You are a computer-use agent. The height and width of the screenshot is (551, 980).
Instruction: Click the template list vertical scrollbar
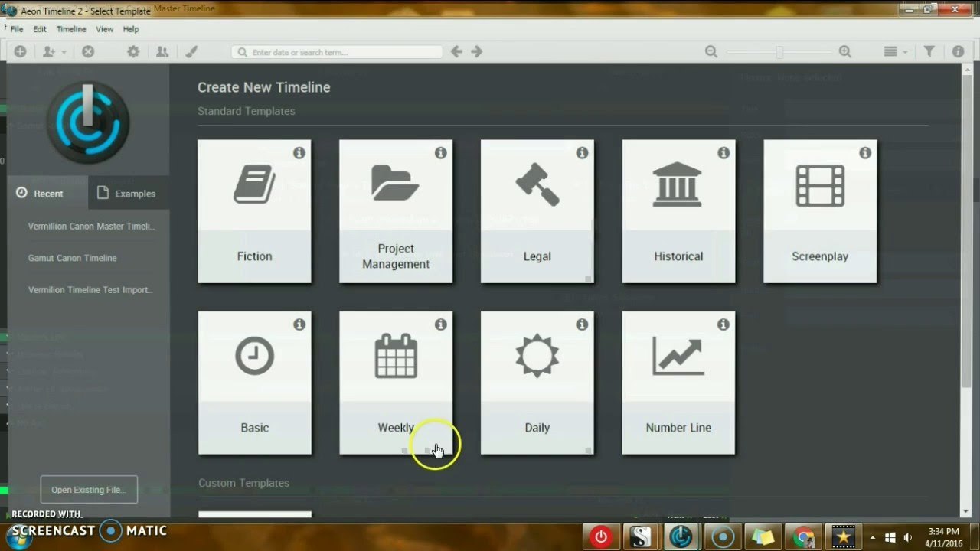[x=965, y=230]
